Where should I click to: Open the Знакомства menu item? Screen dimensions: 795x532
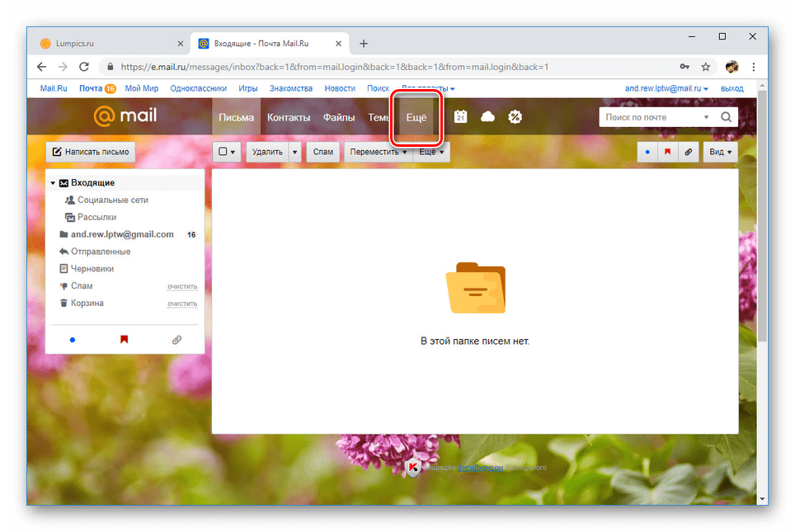(291, 87)
